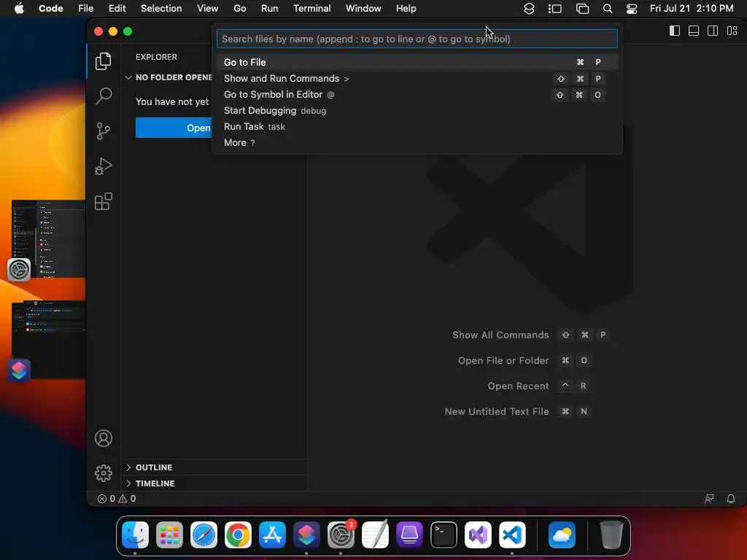Viewport: 747px width, 560px height.
Task: Open the Edit menu in menu bar
Action: [117, 9]
